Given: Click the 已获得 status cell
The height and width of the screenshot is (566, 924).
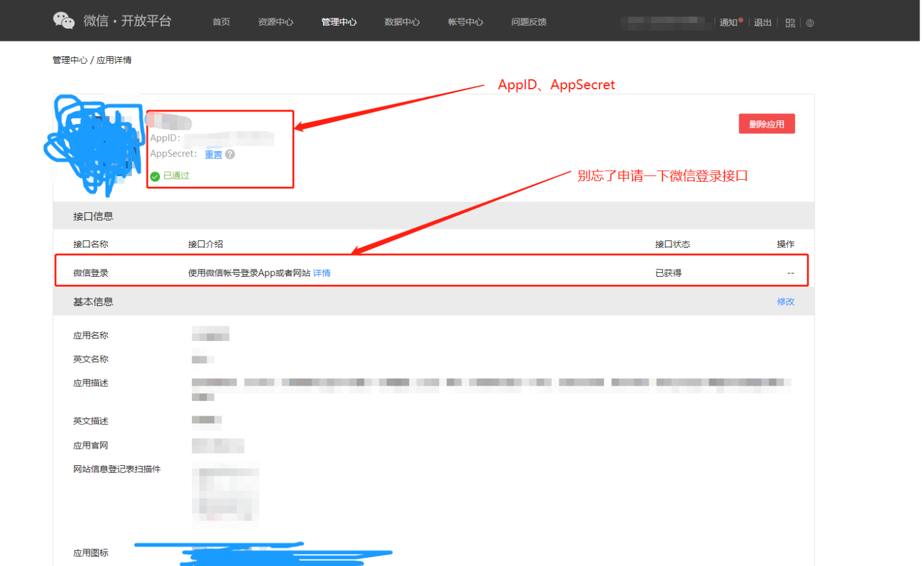Looking at the screenshot, I should tap(668, 273).
